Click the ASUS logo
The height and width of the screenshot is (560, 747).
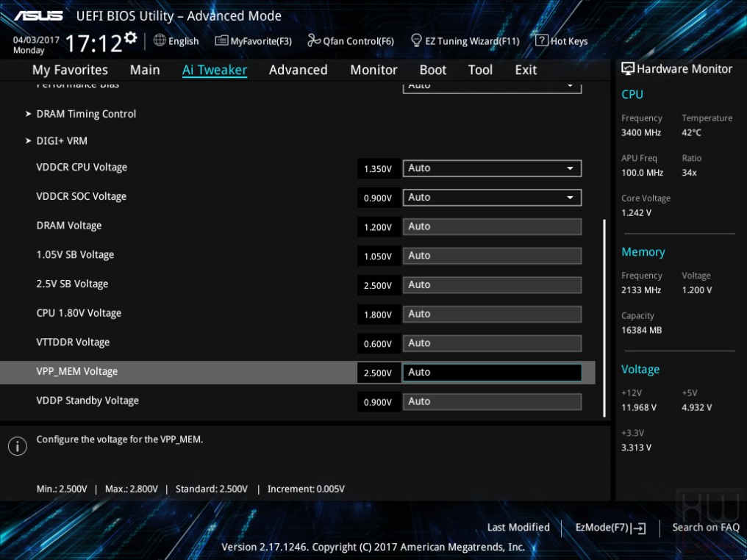pos(38,16)
